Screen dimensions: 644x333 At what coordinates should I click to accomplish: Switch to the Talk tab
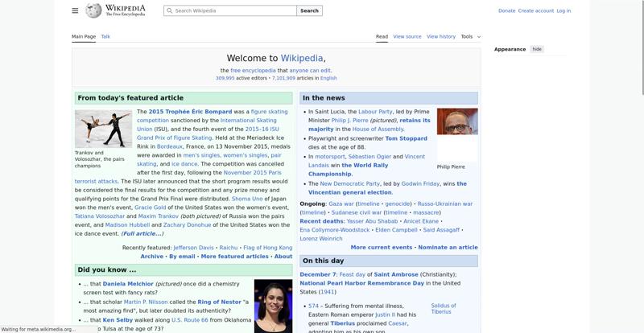105,36
